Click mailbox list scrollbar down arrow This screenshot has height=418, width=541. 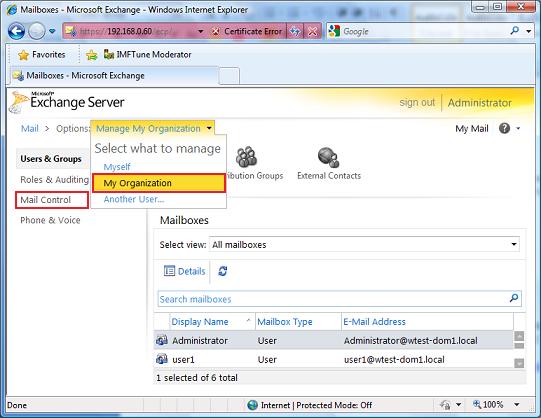[519, 363]
